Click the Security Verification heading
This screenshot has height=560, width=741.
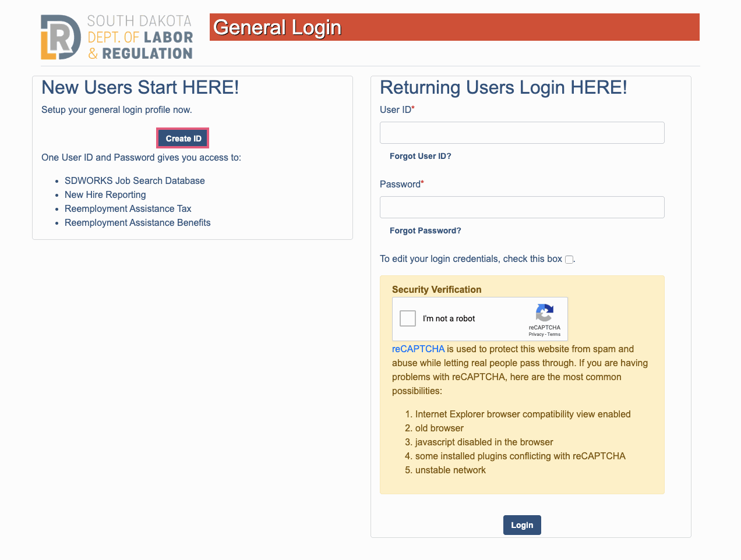[x=437, y=290]
